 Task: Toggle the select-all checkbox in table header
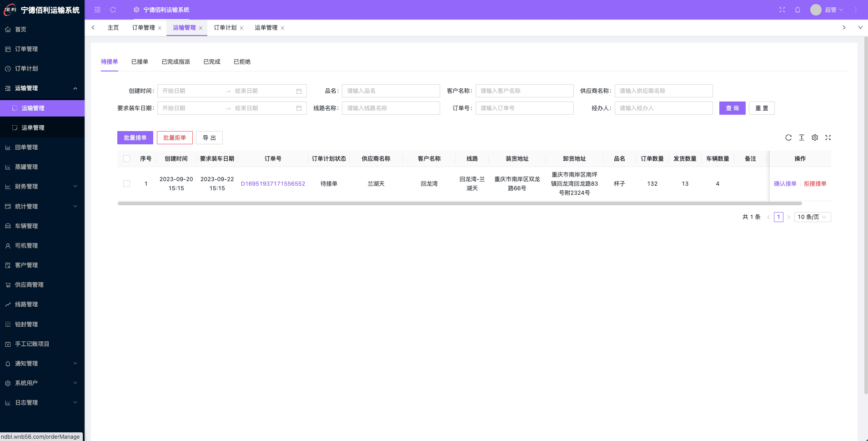click(x=126, y=159)
